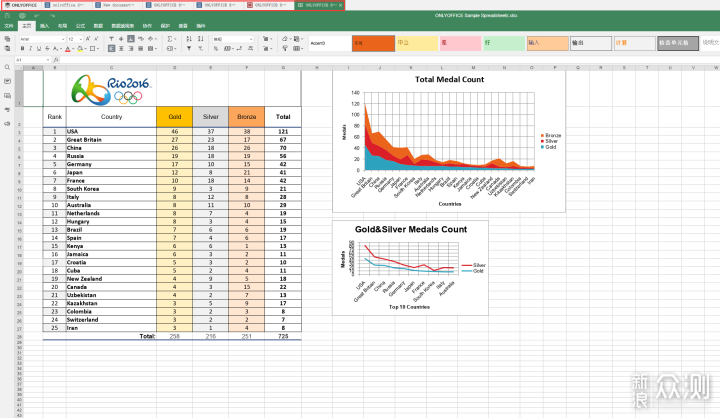Click the function fx icon by the formula bar
Viewport: 720px width, 418px height.
coord(56,60)
